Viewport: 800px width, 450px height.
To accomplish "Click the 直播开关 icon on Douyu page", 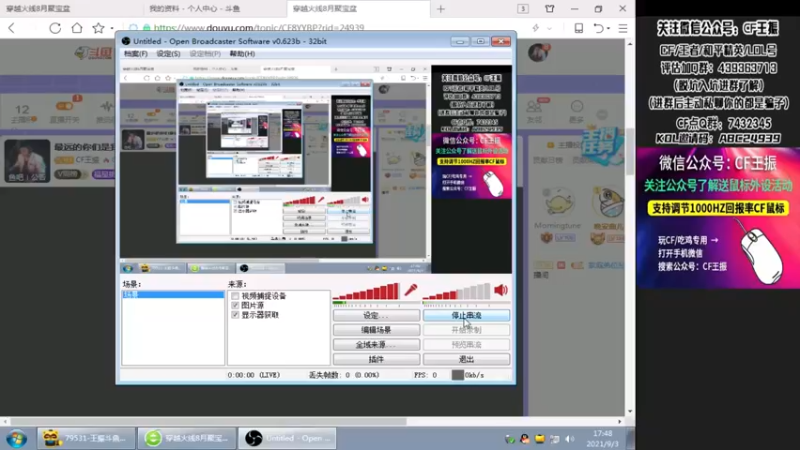I will (x=64, y=107).
